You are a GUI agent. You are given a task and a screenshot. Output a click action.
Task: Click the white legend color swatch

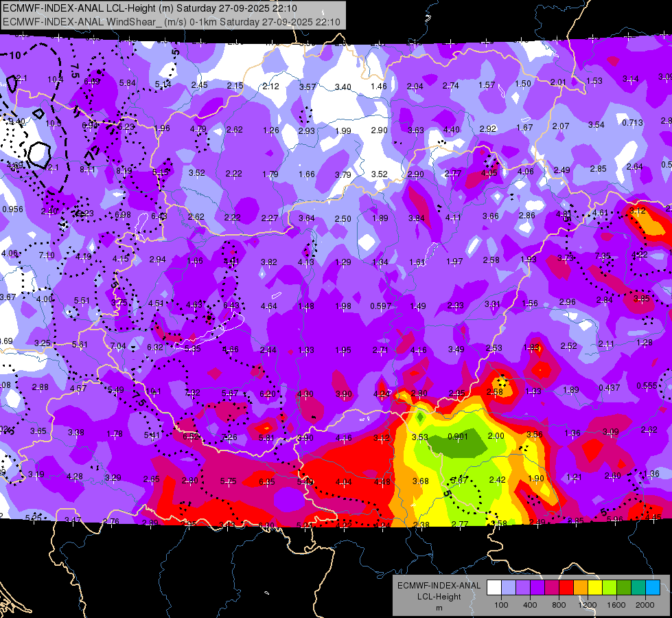[494, 588]
